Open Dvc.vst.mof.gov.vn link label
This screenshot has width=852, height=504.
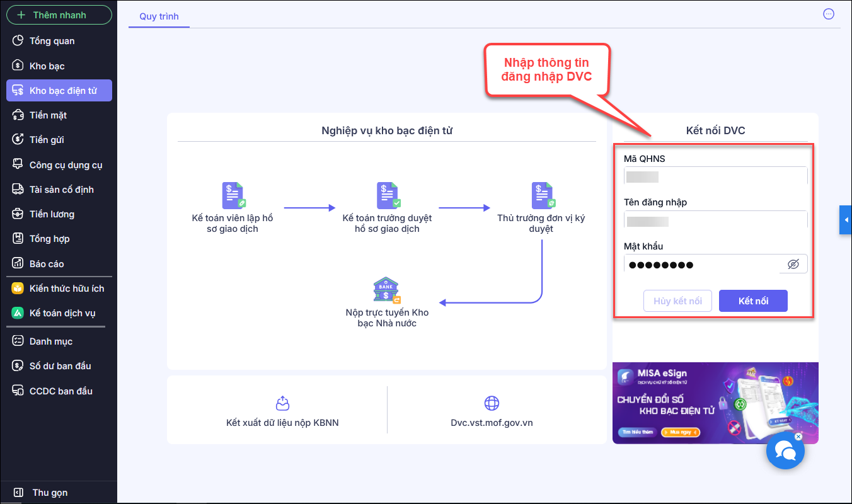tap(492, 423)
